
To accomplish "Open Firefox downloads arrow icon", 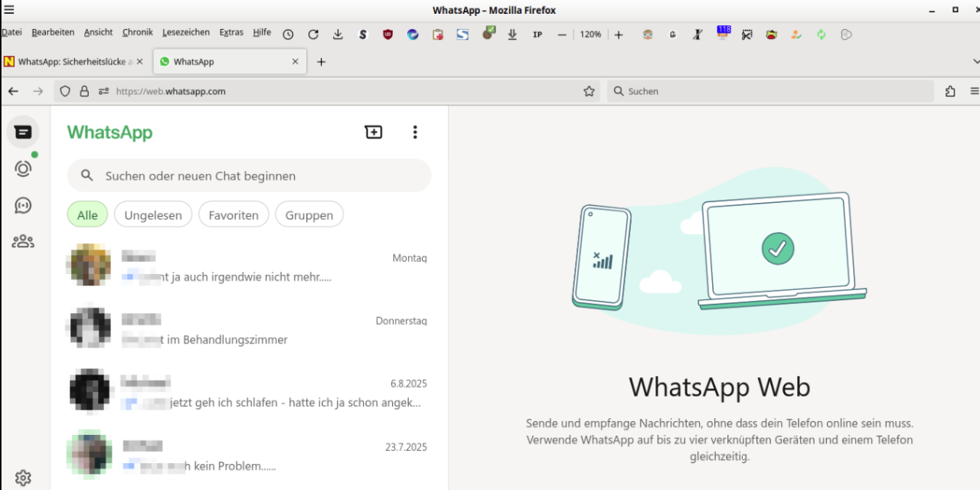I will [x=338, y=34].
